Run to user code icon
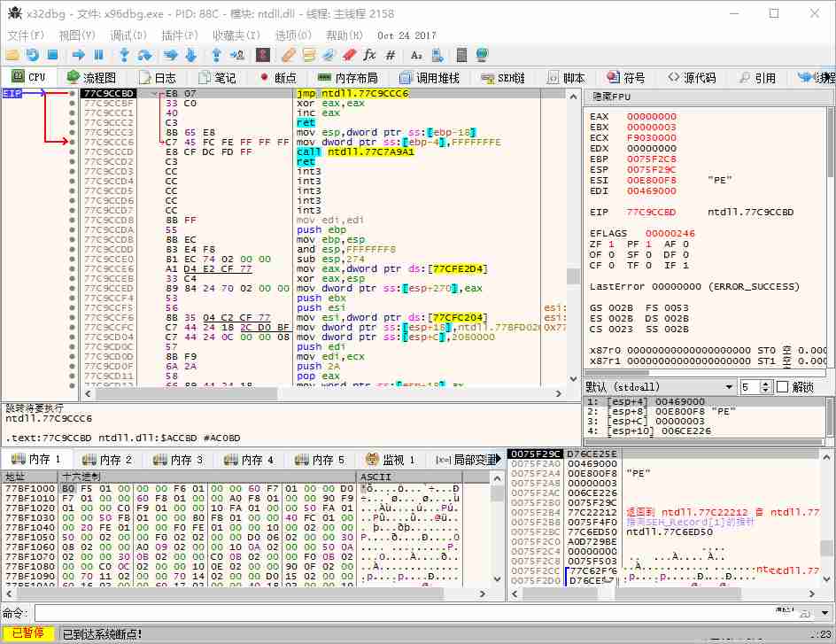This screenshot has width=836, height=644. [237, 55]
